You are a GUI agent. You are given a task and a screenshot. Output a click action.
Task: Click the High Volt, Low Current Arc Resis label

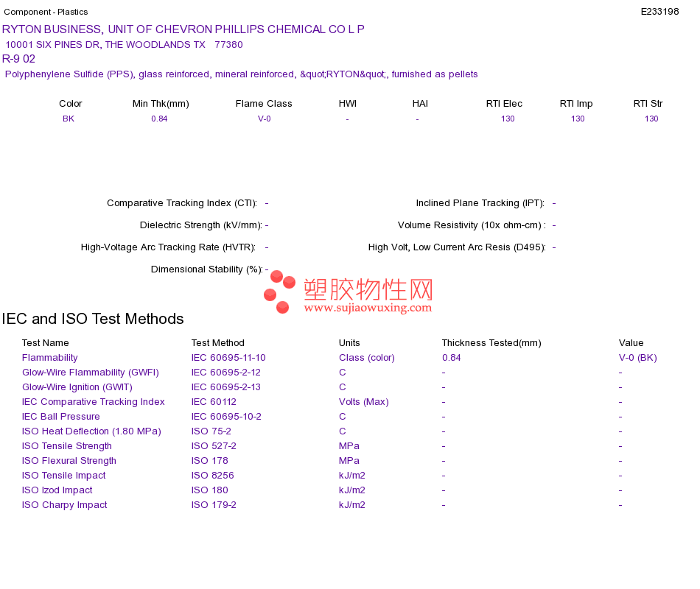point(457,247)
